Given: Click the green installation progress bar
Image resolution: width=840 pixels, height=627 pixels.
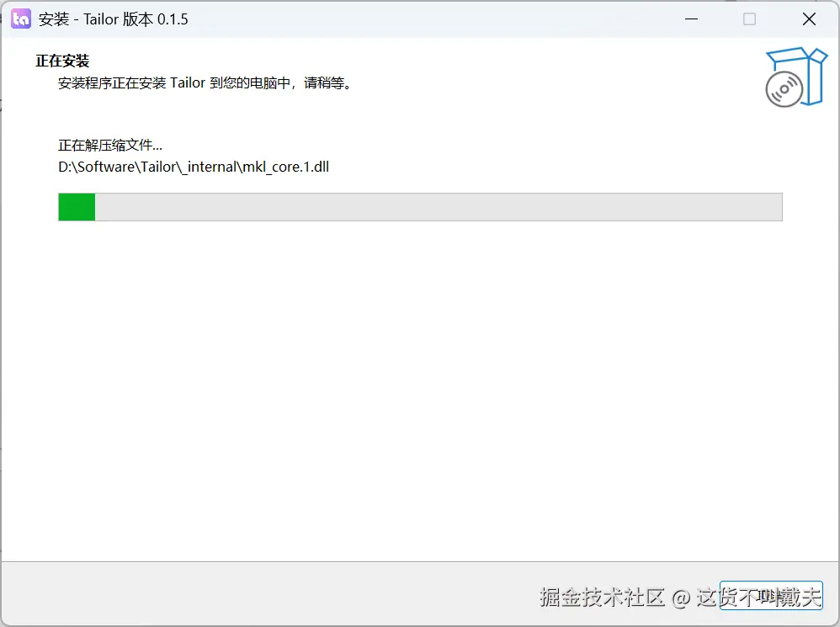Looking at the screenshot, I should pyautogui.click(x=420, y=207).
